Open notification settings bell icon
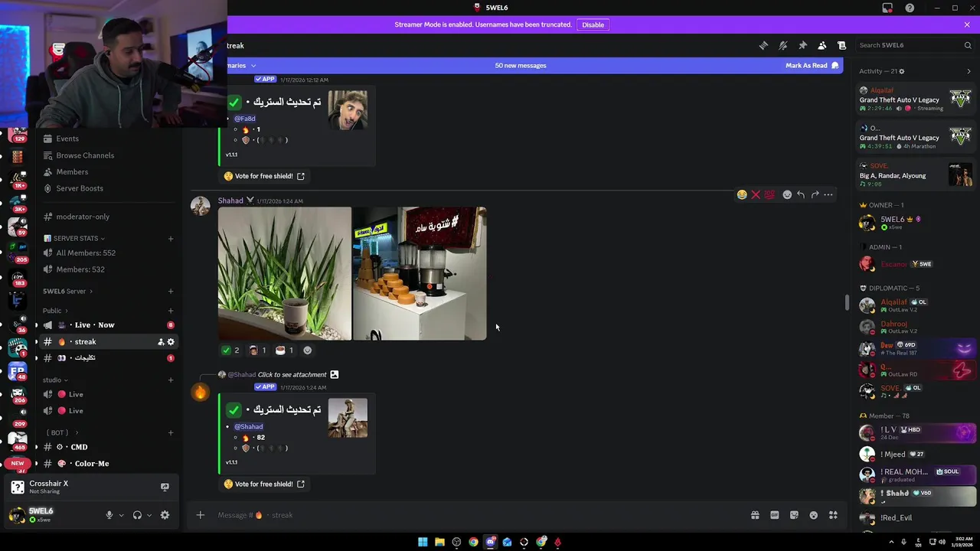This screenshot has height=551, width=980. point(782,45)
